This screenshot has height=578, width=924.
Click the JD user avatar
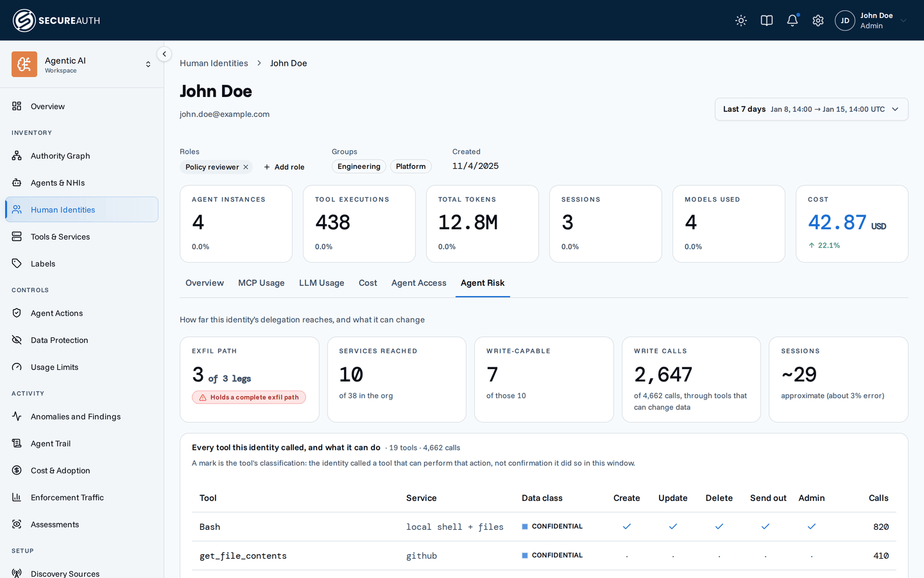845,21
